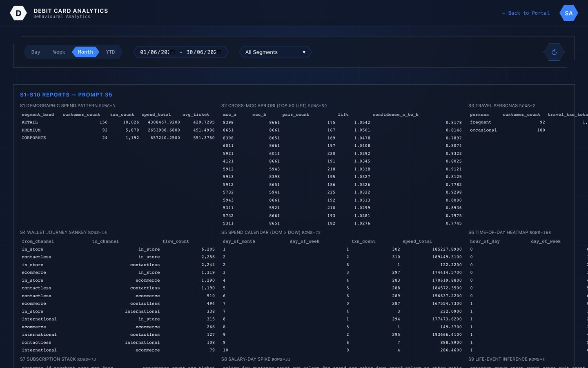This screenshot has height=368, width=588.
Task: Click lift value 1.0276
Action: point(362,223)
